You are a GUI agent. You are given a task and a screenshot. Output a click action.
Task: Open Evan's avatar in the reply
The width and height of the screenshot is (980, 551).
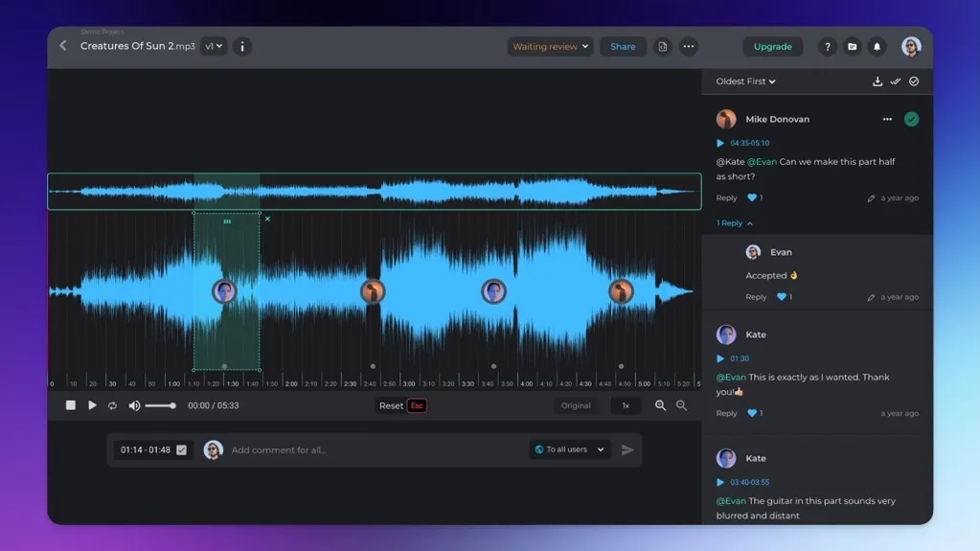(753, 252)
